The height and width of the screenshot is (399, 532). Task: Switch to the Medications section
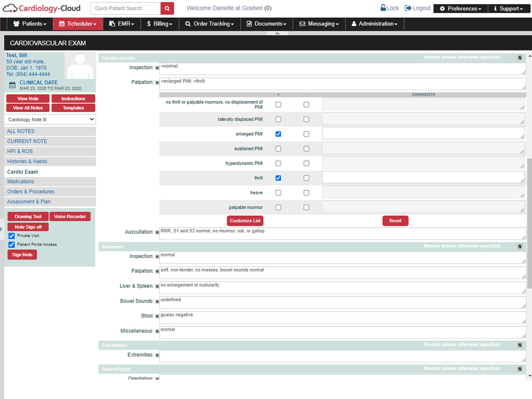click(x=20, y=181)
